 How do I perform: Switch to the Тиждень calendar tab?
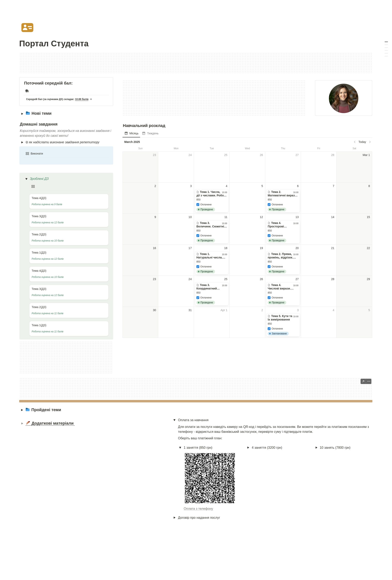150,133
